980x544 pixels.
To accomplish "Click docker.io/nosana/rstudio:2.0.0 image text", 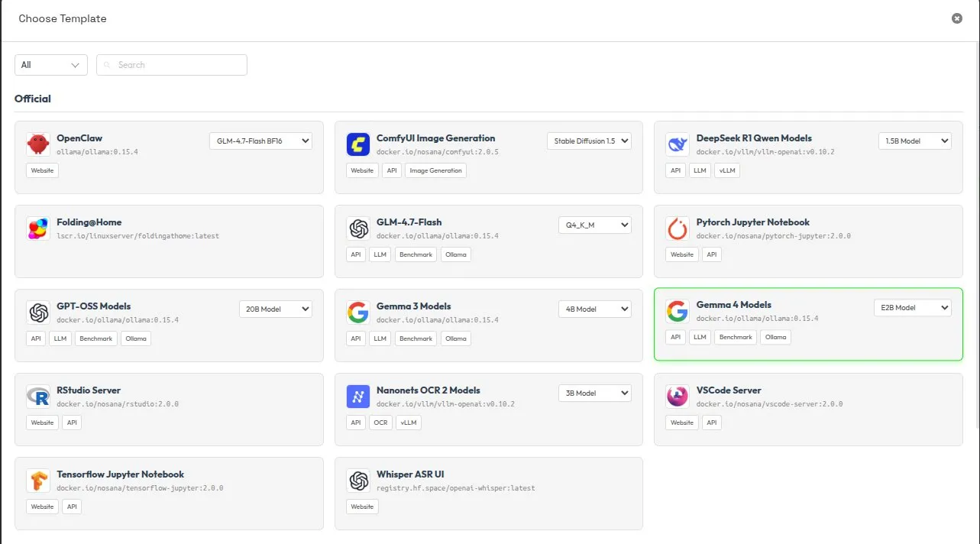I will tap(118, 404).
